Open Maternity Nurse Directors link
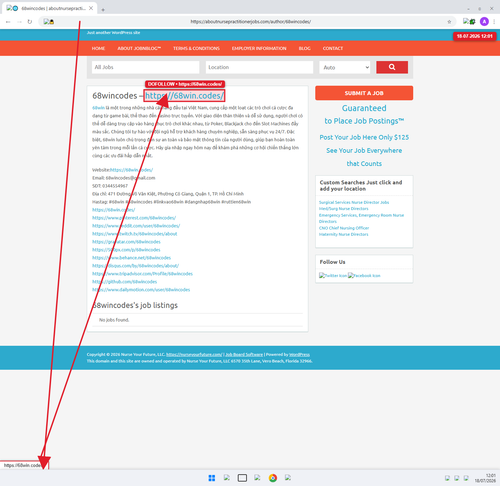This screenshot has width=500, height=486. click(344, 234)
